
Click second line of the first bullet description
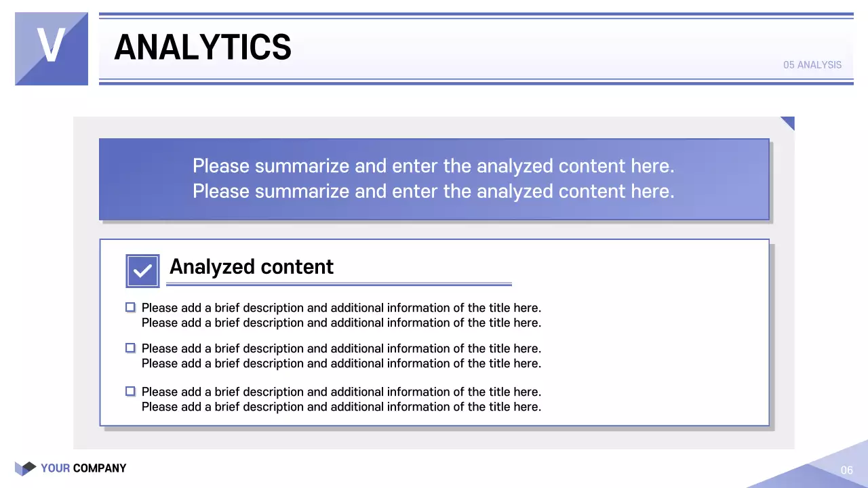tap(341, 323)
